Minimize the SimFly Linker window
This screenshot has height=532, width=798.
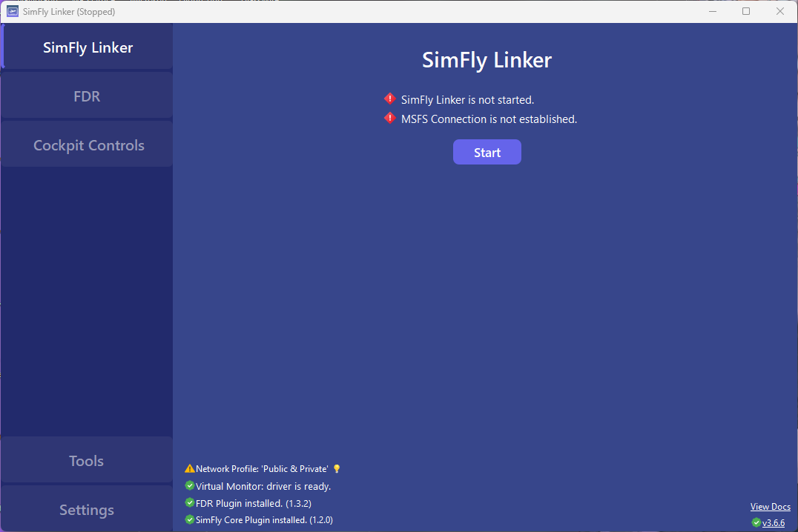tap(712, 11)
